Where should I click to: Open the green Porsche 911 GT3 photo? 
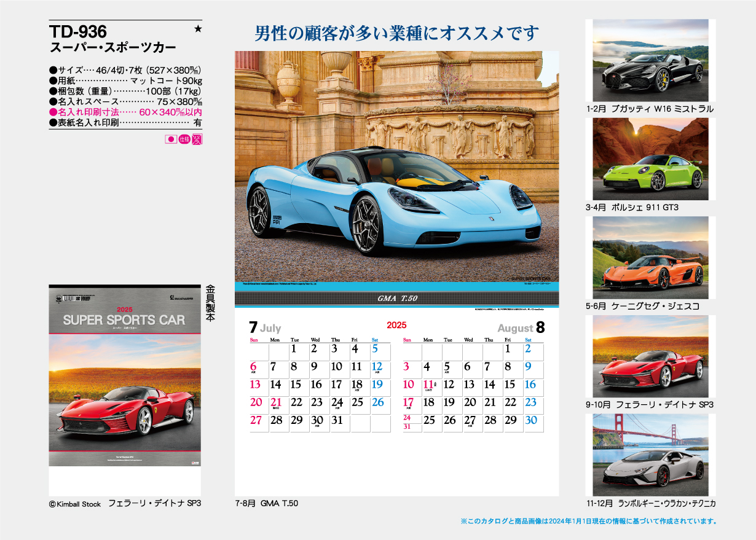650,159
